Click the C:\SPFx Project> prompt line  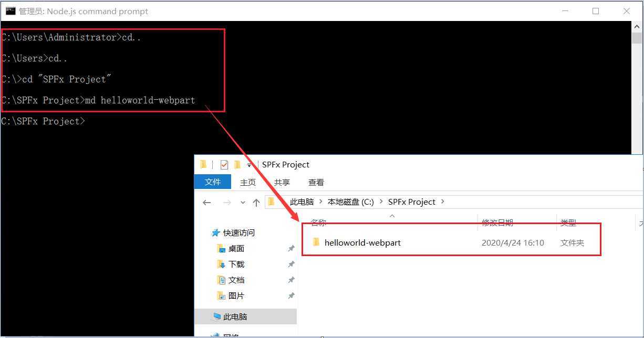43,121
